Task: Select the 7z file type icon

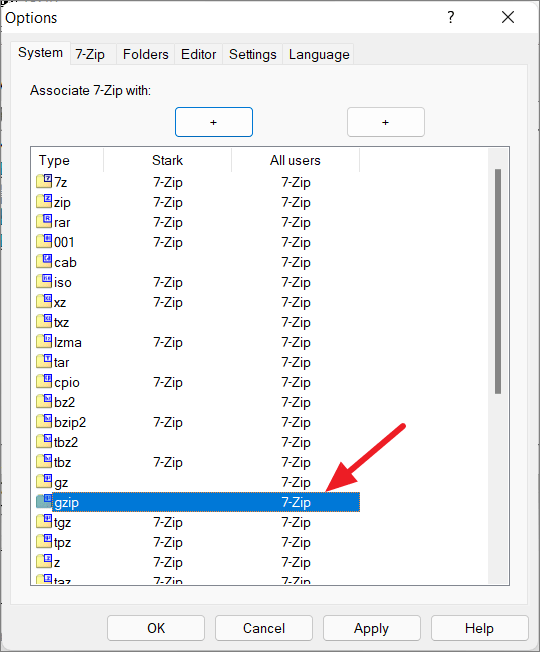Action: 44,182
